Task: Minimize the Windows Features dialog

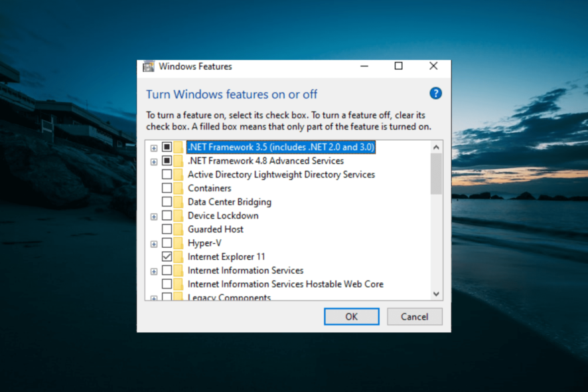Action: tap(364, 66)
